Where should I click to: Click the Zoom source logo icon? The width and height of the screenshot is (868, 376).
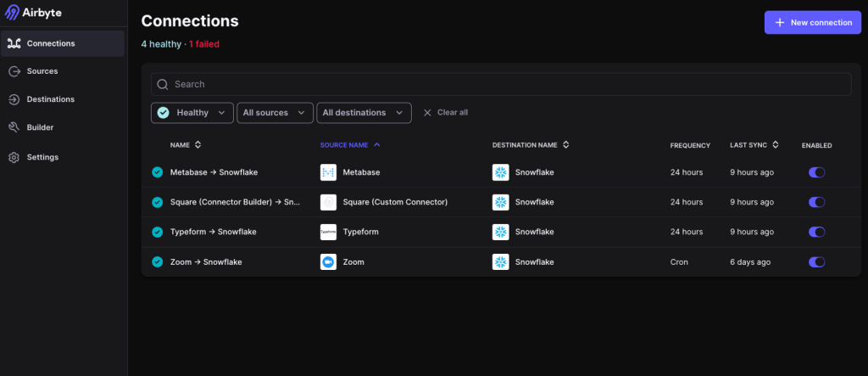[x=328, y=261]
